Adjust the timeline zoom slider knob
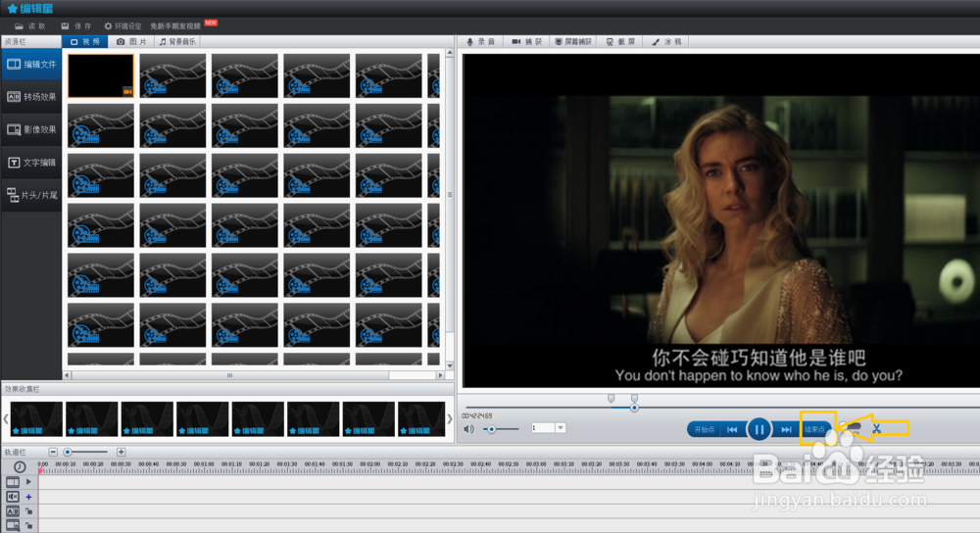 coord(68,452)
